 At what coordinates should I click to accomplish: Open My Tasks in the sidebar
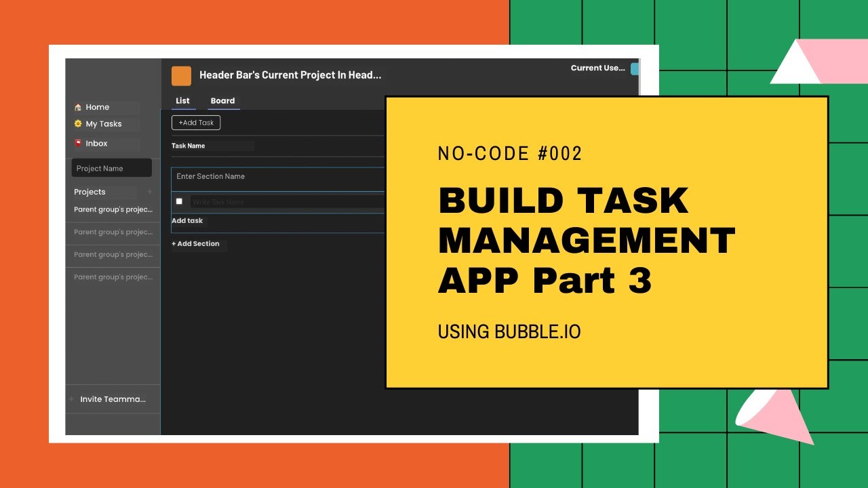tap(105, 124)
